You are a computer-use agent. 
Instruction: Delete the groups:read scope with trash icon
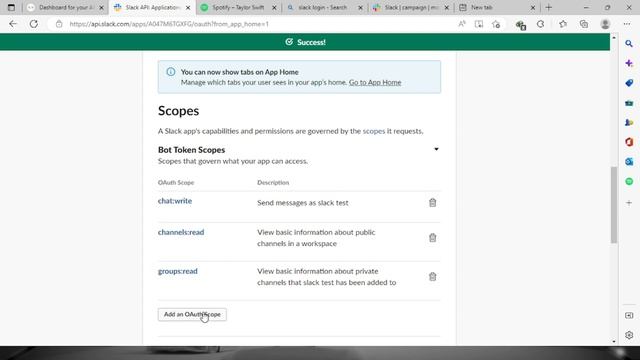point(432,277)
